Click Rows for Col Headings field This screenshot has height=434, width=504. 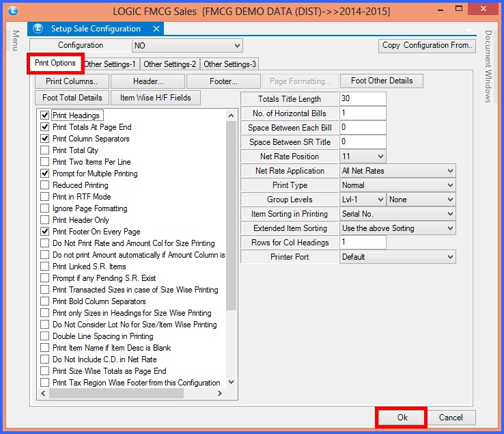[363, 242]
